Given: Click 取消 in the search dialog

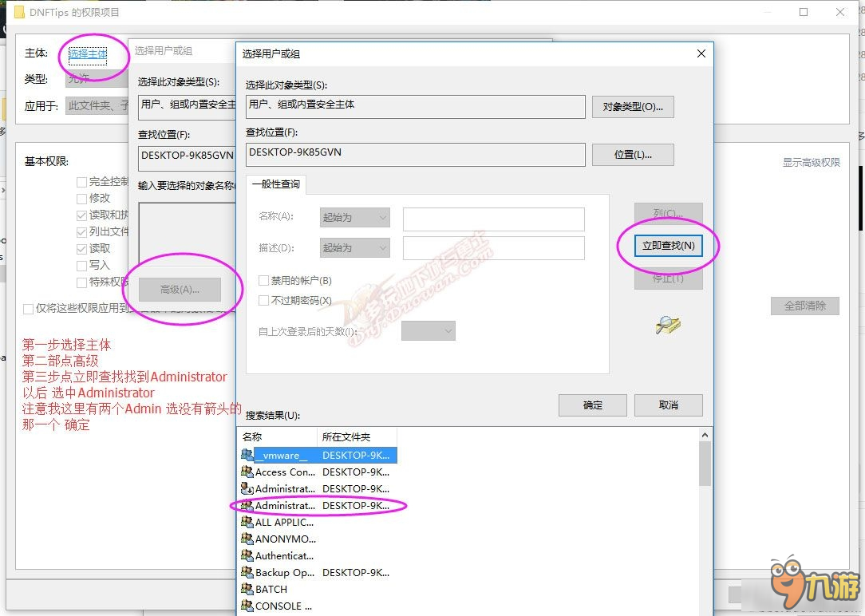Looking at the screenshot, I should point(668,405).
